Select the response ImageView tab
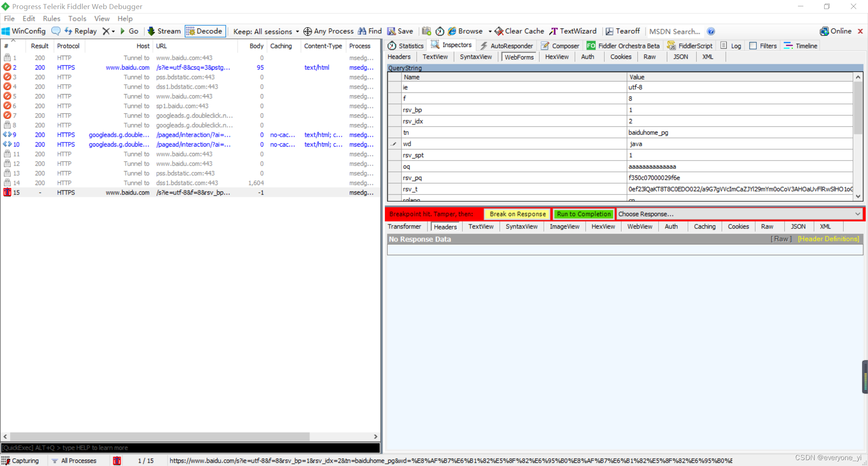Screen dimensions: 868x466 [564, 226]
